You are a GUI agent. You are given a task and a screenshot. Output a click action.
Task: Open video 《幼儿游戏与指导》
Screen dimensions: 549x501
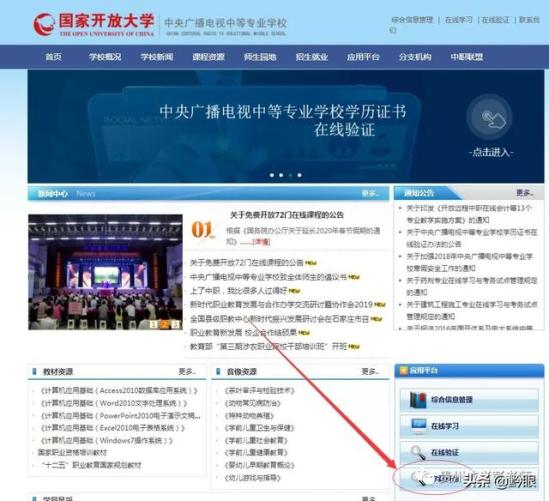coord(252,478)
